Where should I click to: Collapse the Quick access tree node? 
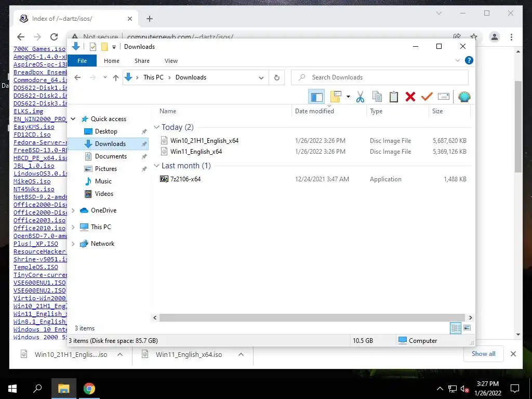[x=73, y=119]
